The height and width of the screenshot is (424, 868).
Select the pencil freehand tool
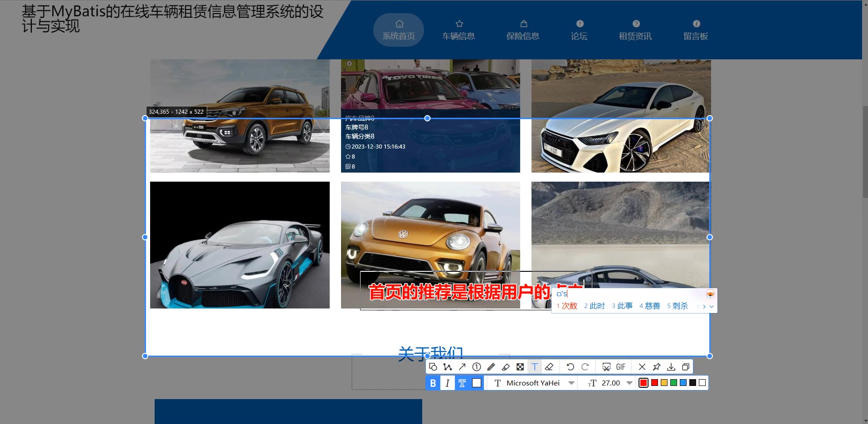tap(491, 367)
